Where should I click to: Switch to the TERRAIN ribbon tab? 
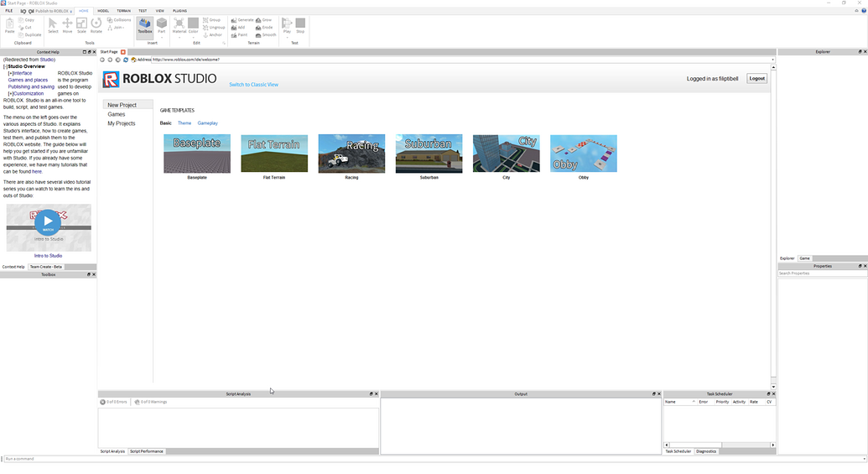(x=123, y=11)
